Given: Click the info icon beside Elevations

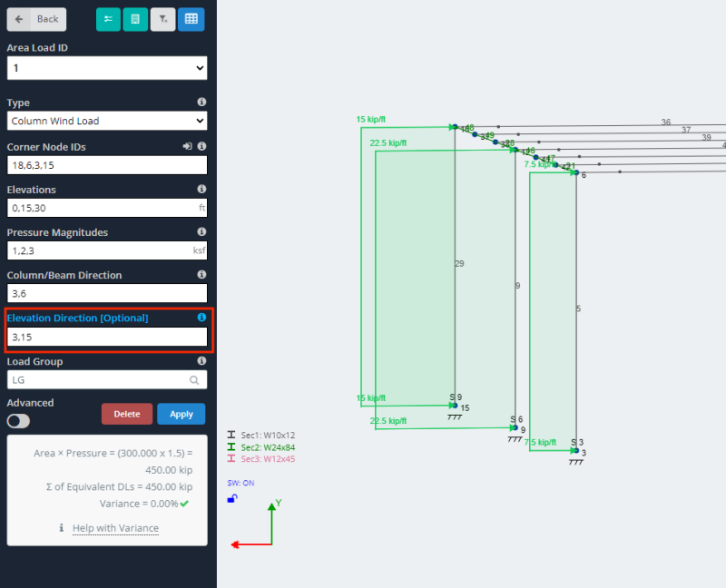Looking at the screenshot, I should tap(201, 190).
